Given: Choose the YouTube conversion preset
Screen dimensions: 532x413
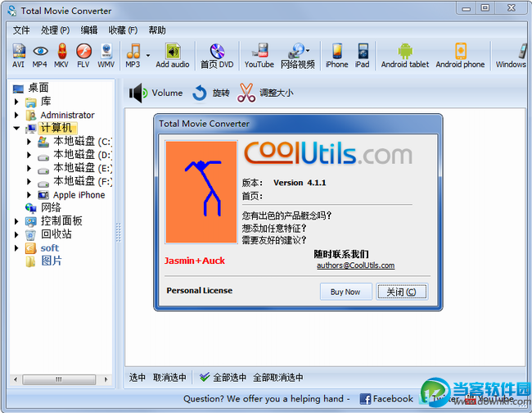Looking at the screenshot, I should tap(259, 56).
